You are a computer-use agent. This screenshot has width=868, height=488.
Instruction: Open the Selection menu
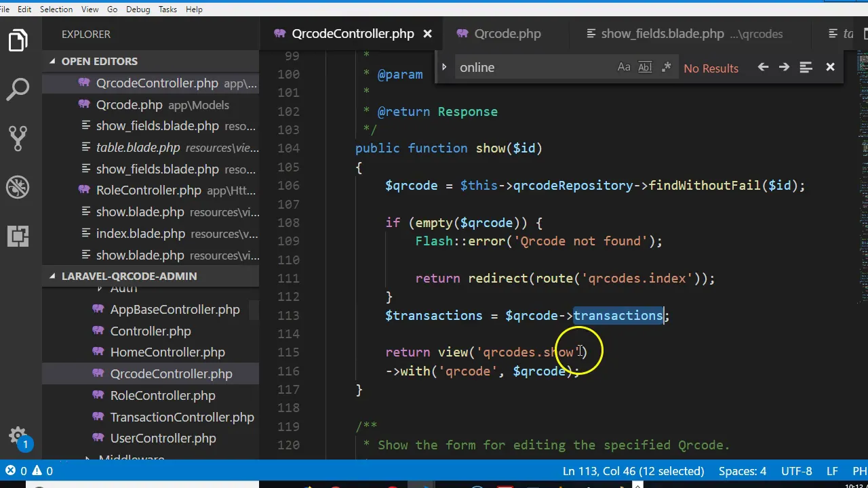pos(56,9)
